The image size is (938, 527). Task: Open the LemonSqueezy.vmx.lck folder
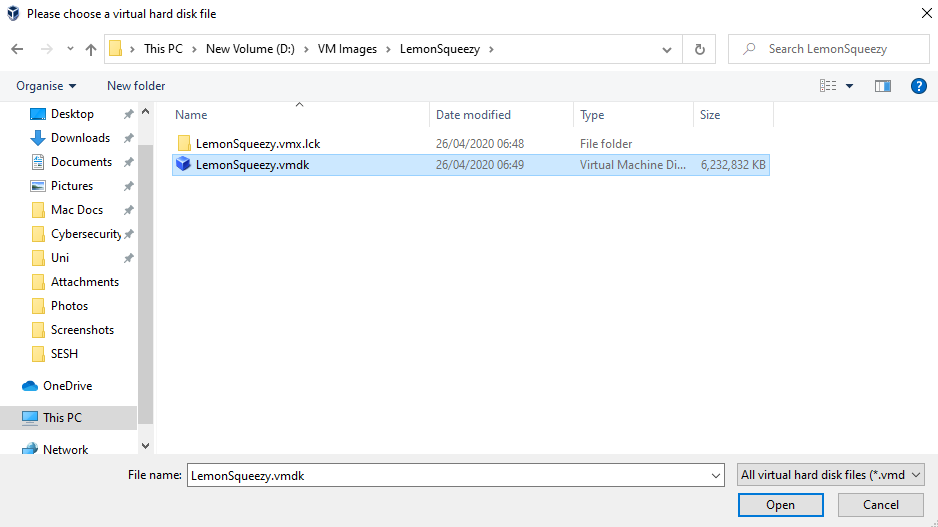[x=257, y=143]
